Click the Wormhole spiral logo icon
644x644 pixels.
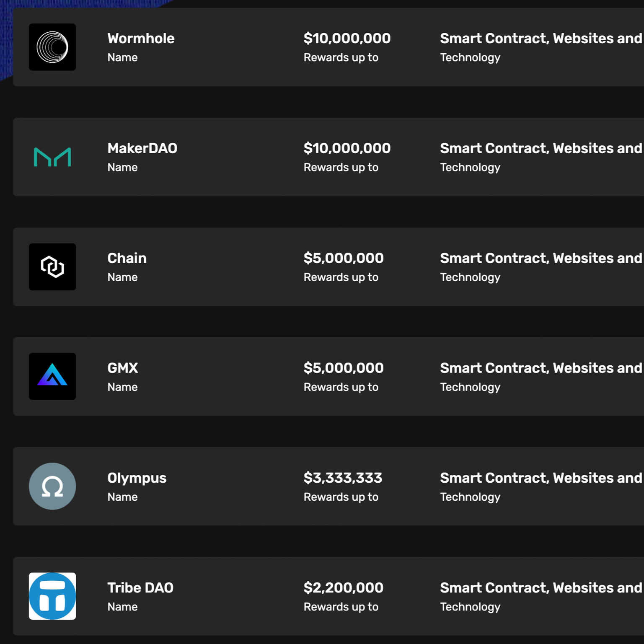[x=52, y=47]
